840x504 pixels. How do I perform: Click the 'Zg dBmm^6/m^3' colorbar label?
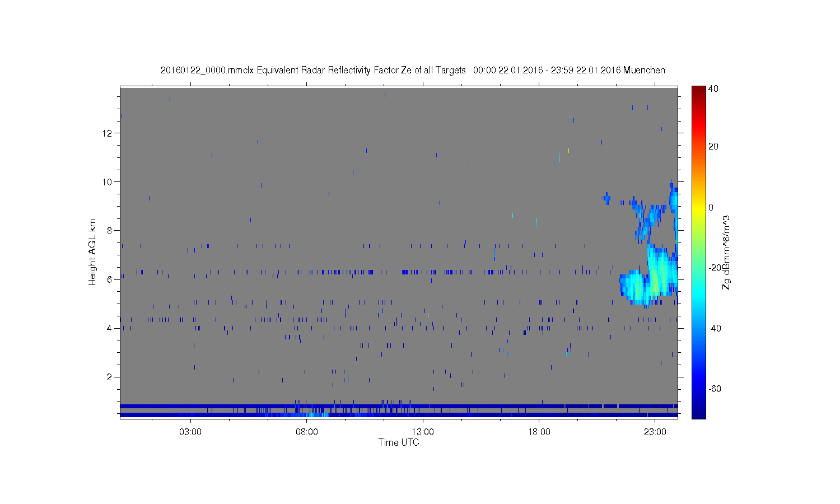coord(726,252)
